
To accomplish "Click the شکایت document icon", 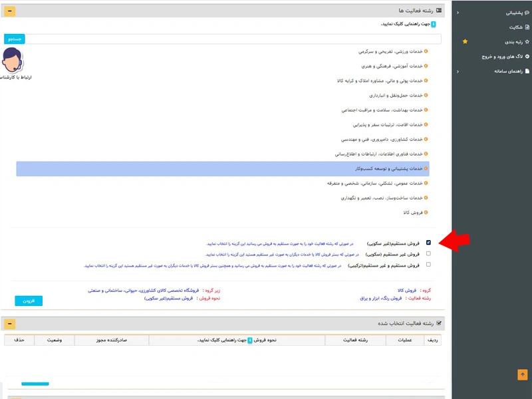I will click(527, 27).
